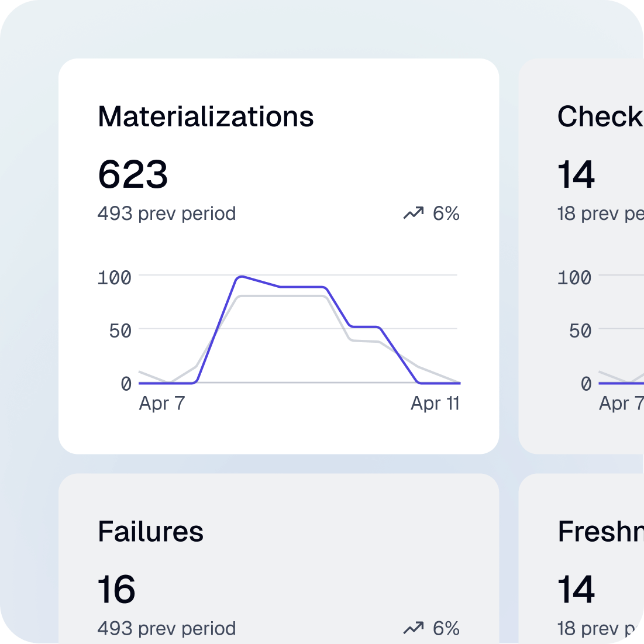Viewport: 644px width, 644px height.
Task: Select "493 prev period" under Materializations
Action: pyautogui.click(x=167, y=213)
